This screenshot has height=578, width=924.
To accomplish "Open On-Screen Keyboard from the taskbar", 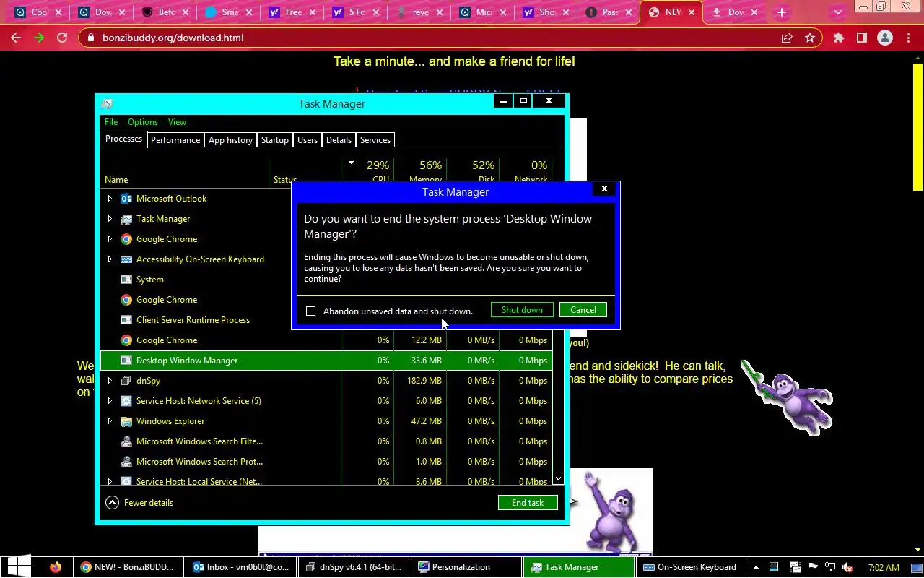I will click(x=691, y=567).
